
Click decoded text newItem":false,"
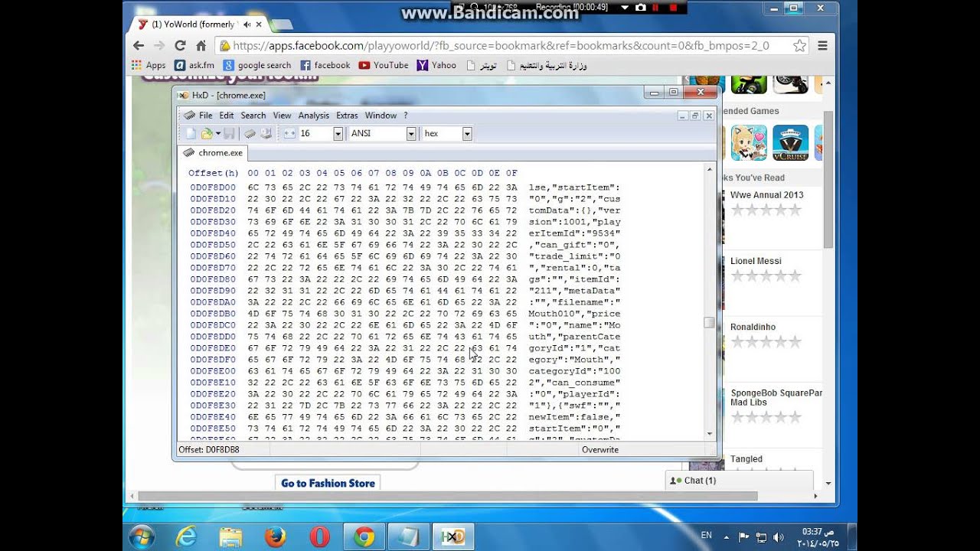[575, 417]
